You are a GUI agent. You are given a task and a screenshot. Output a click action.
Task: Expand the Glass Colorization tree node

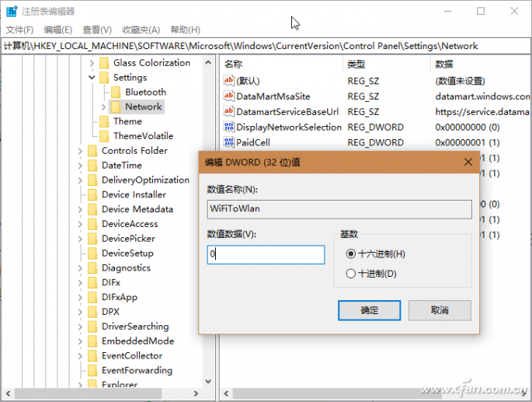(92, 63)
